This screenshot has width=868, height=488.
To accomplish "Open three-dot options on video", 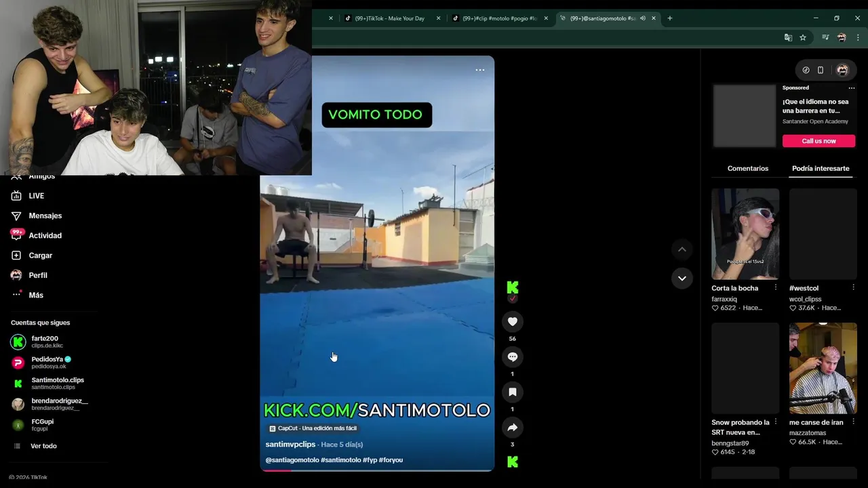I will [480, 70].
